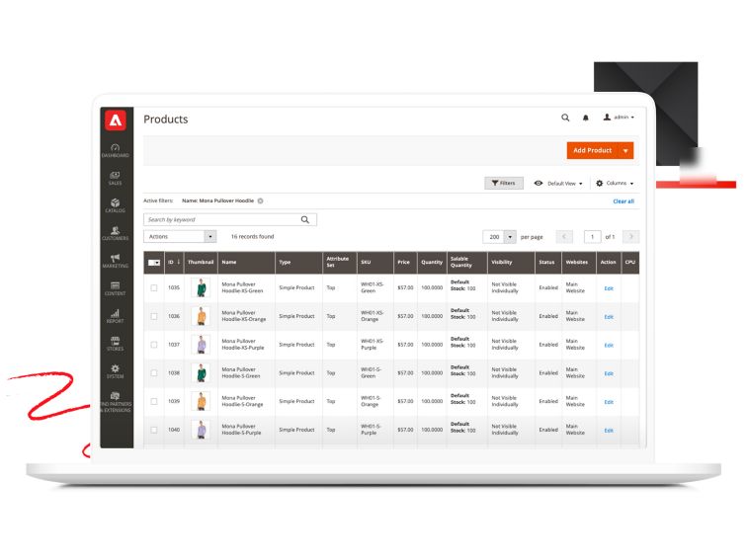This screenshot has height=560, width=747.
Task: Click the thumbnail of Hoodie-XS-Purple
Action: (x=201, y=345)
